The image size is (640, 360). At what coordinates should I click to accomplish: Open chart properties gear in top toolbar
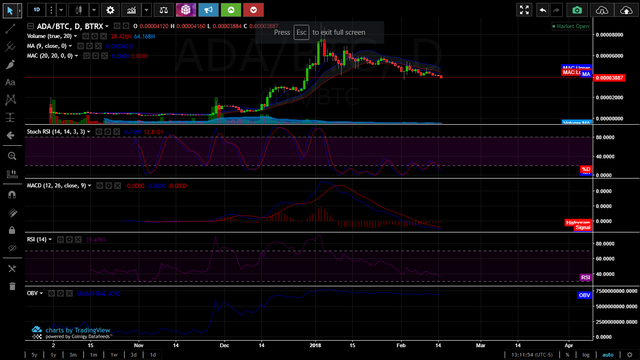tap(110, 10)
